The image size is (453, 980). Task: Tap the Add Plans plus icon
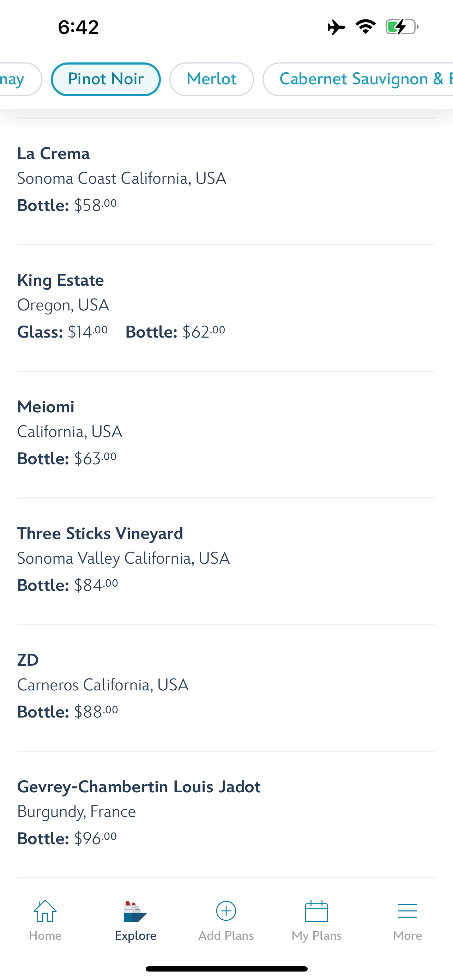point(226,911)
